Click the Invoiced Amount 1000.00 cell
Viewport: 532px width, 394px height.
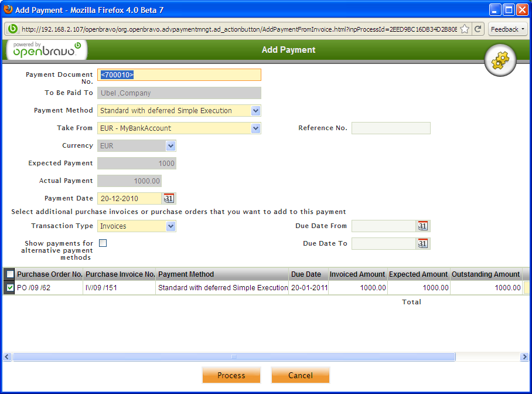(358, 288)
